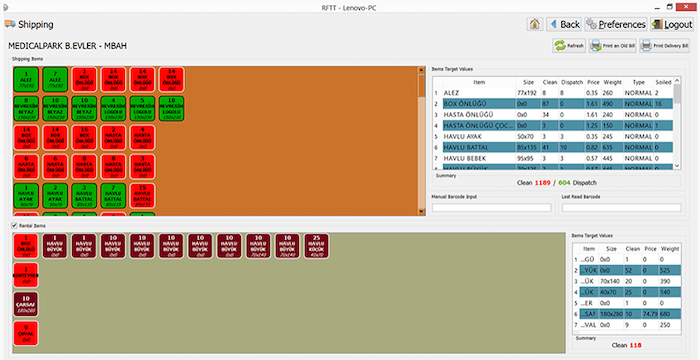Screen dimensions: 700x360
Task: Toggle the Rental Items checkbox
Action: pyautogui.click(x=14, y=226)
